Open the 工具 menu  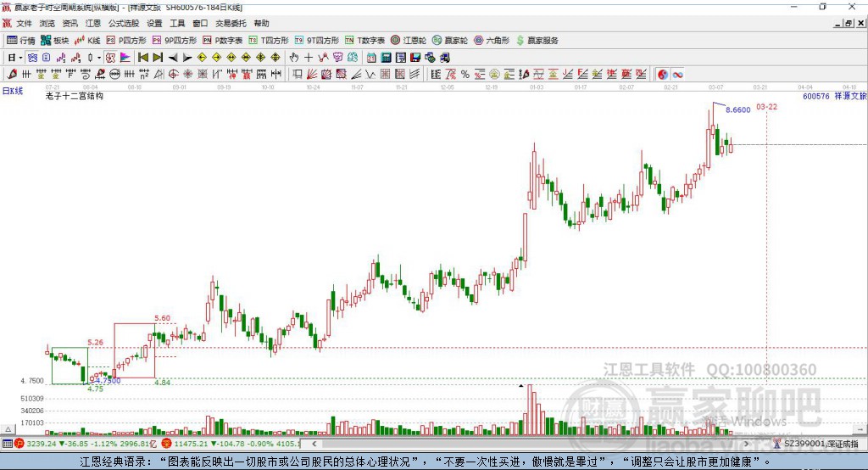point(177,23)
